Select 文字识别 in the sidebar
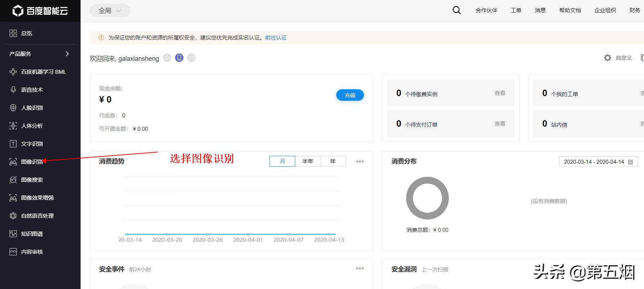This screenshot has height=289, width=644. tap(32, 144)
